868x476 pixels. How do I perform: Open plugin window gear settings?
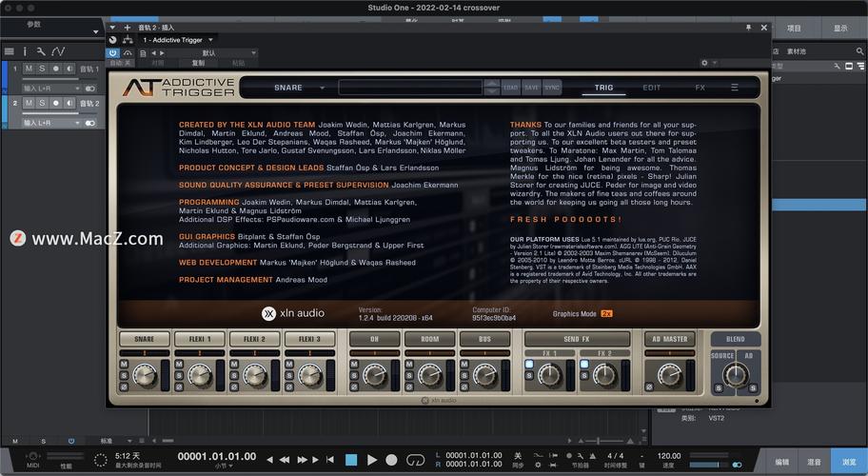coord(704,63)
